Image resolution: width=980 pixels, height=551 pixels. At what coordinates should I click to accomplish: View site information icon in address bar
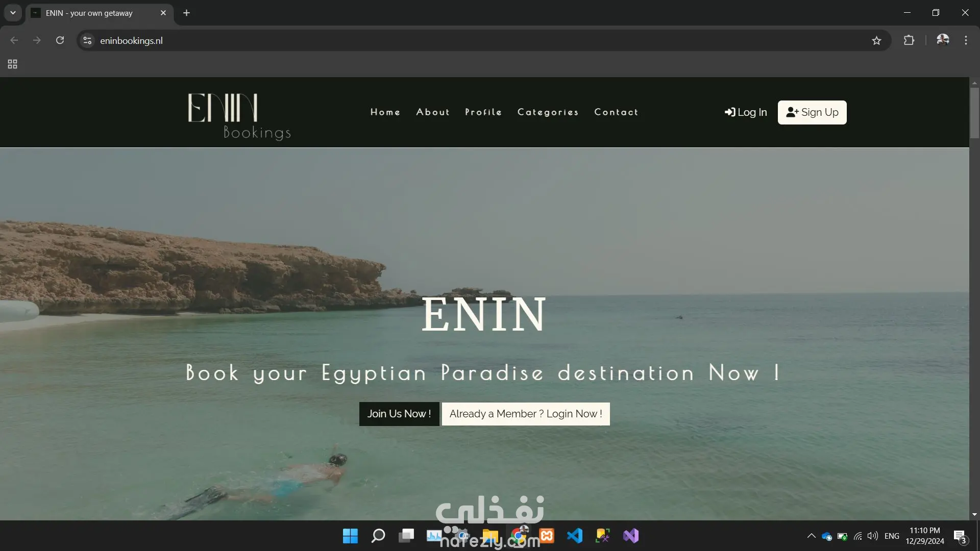point(87,40)
